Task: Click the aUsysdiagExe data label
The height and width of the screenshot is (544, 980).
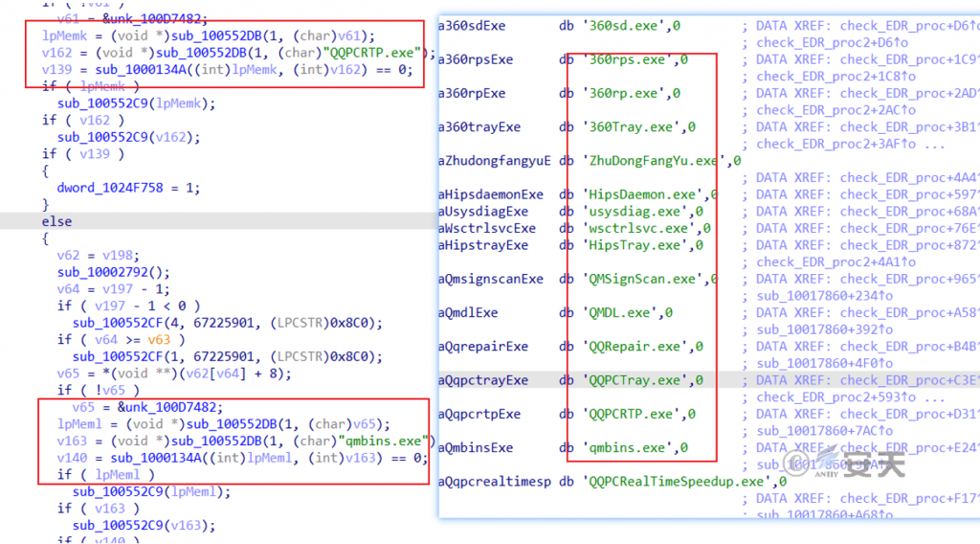Action: pyautogui.click(x=483, y=212)
